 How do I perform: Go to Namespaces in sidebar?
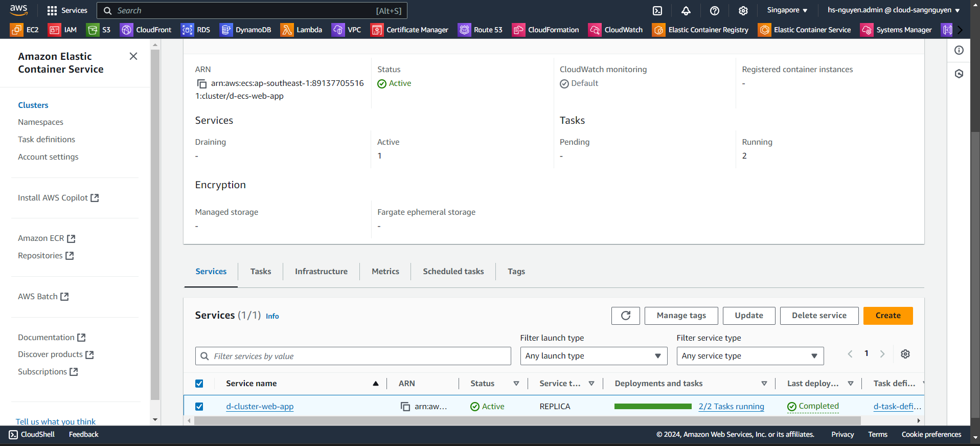pyautogui.click(x=41, y=122)
